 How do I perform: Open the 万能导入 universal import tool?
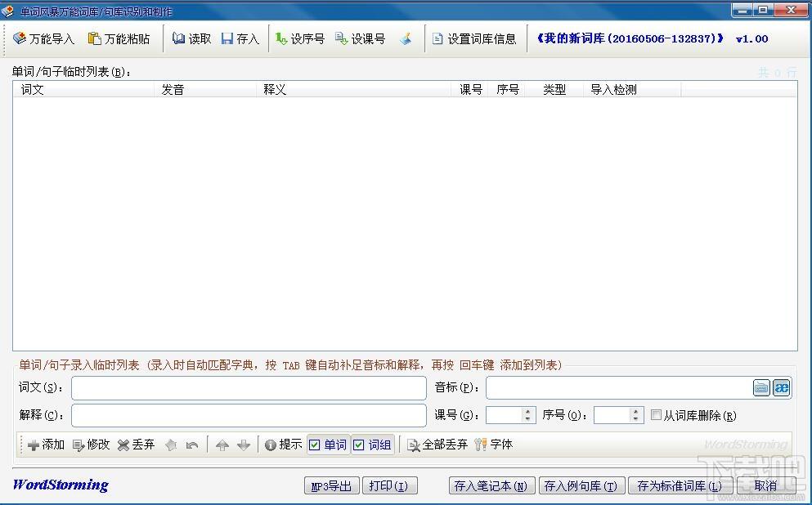(x=44, y=38)
